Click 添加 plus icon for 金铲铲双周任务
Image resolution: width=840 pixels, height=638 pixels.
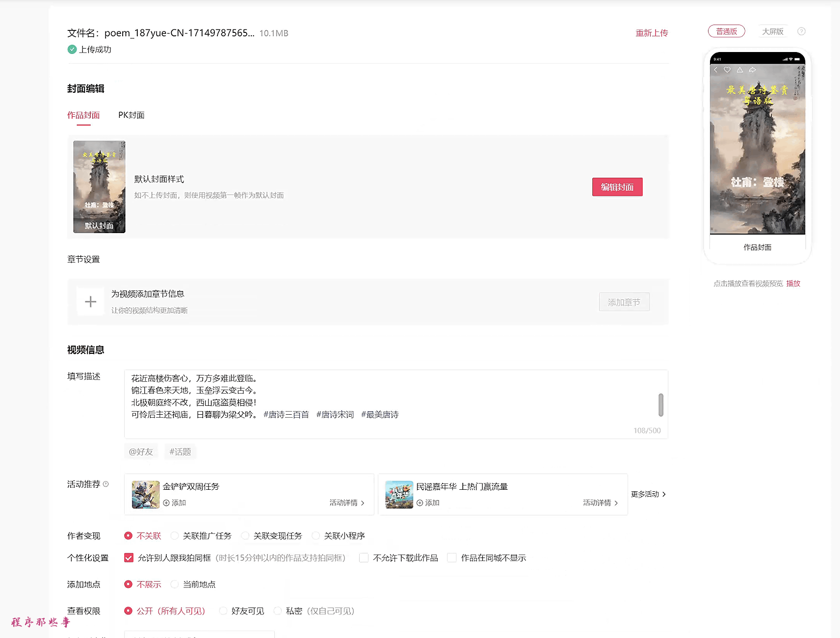pyautogui.click(x=166, y=503)
